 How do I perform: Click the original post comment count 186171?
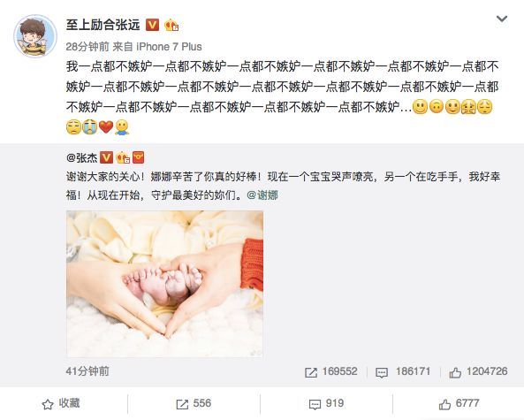coord(403,372)
